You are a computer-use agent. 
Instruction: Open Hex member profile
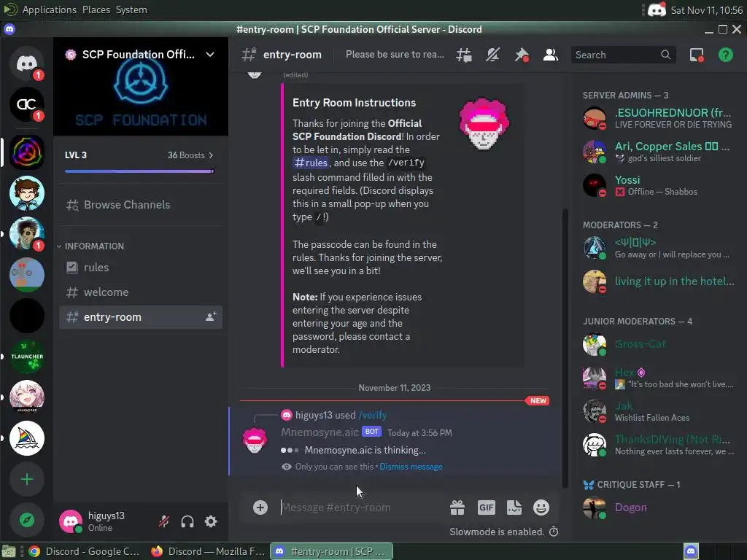pos(658,378)
